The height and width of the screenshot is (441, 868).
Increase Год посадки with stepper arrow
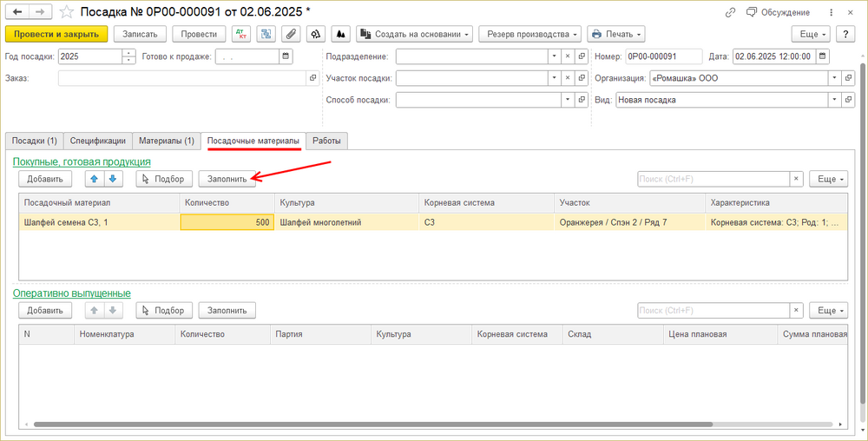tap(128, 53)
